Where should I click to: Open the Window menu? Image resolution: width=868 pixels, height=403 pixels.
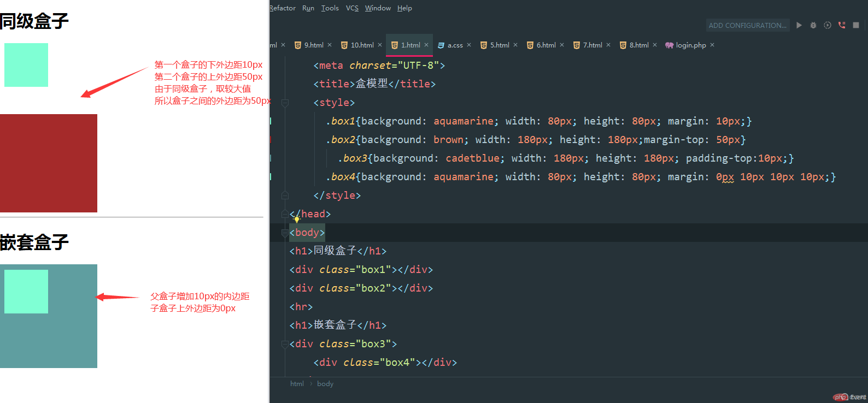tap(378, 8)
